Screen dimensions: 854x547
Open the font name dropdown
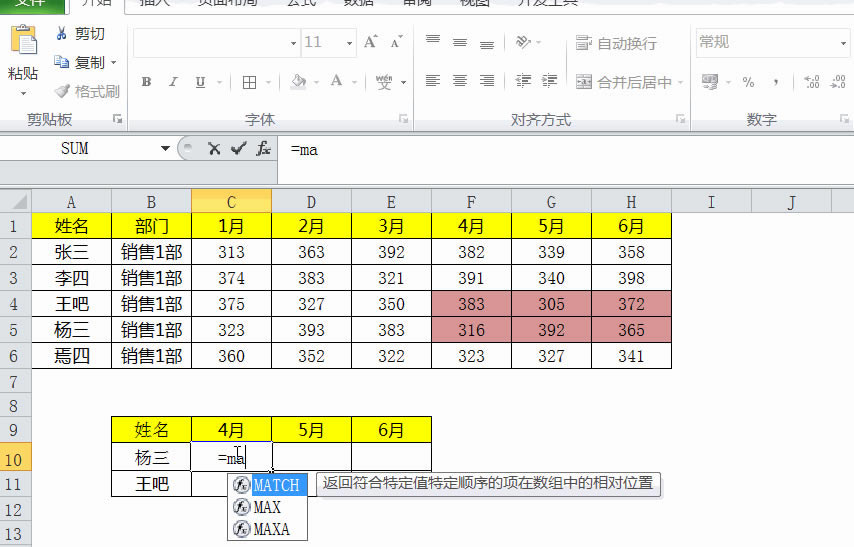pyautogui.click(x=293, y=43)
